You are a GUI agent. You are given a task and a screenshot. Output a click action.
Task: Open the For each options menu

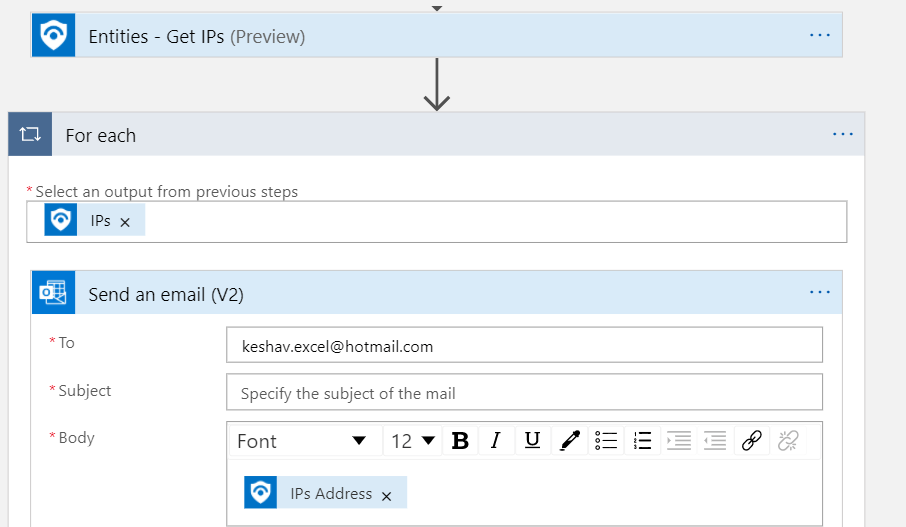click(843, 135)
